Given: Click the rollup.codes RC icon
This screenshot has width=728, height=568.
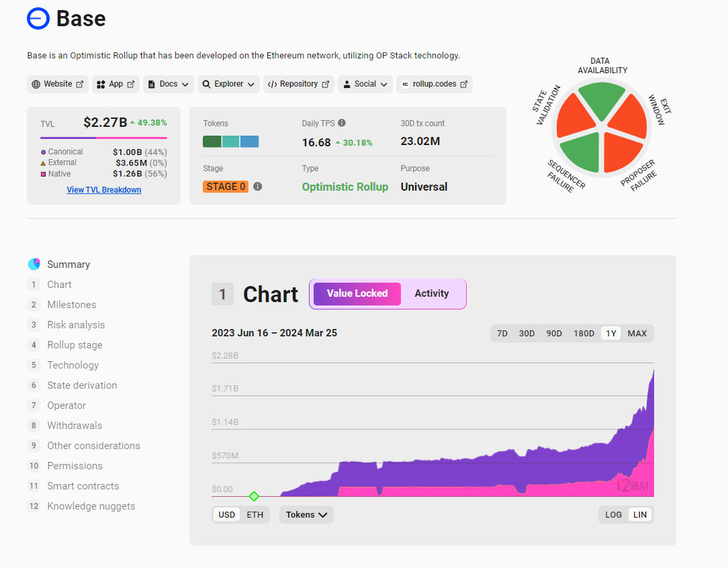Looking at the screenshot, I should point(406,85).
